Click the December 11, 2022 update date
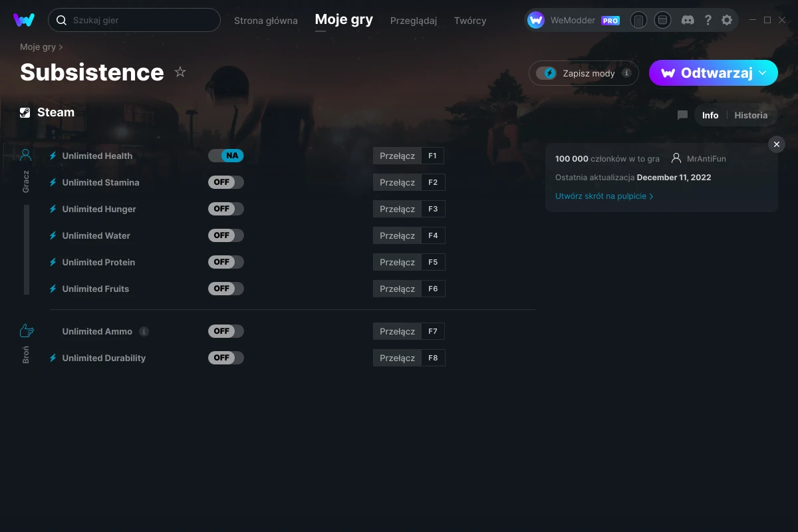 click(x=674, y=178)
